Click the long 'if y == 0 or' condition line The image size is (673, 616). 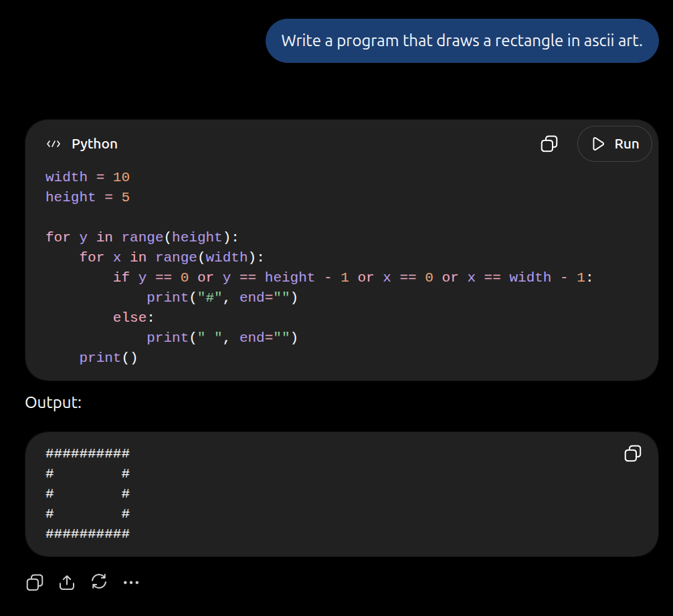(x=353, y=277)
